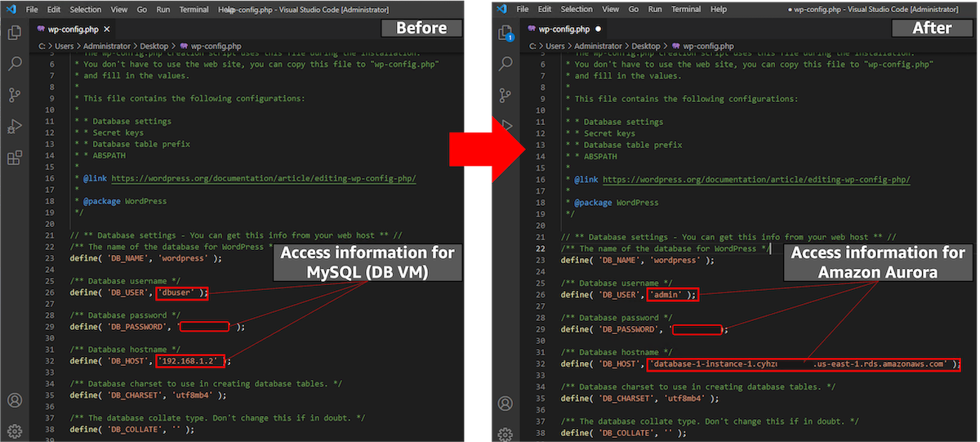Open Run menu in the right After window
Image resolution: width=980 pixels, height=442 pixels.
click(655, 9)
